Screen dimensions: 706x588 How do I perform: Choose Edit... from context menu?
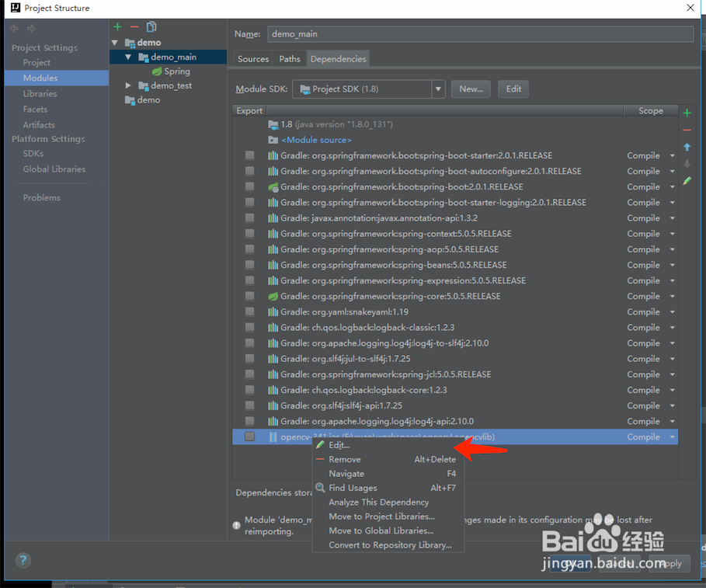tap(388, 445)
